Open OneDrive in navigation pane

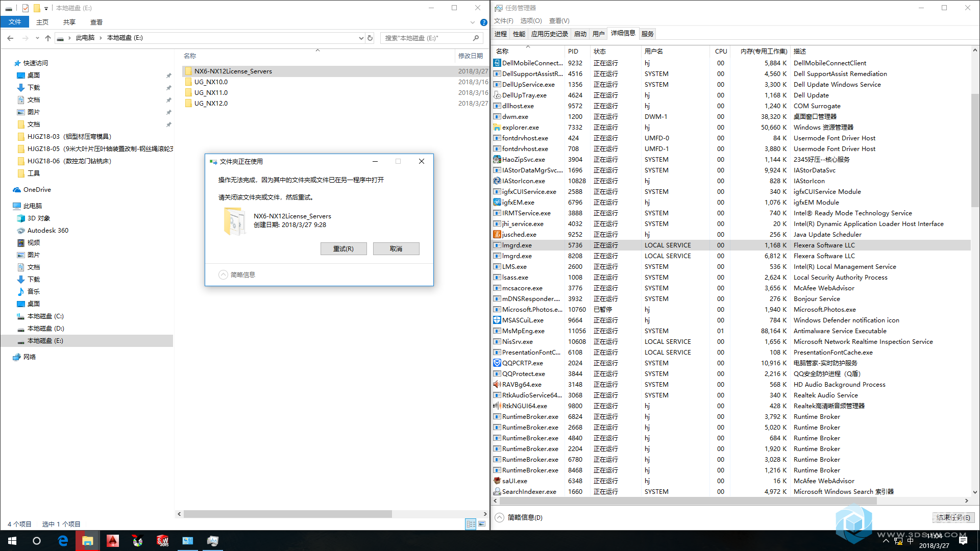pos(37,190)
